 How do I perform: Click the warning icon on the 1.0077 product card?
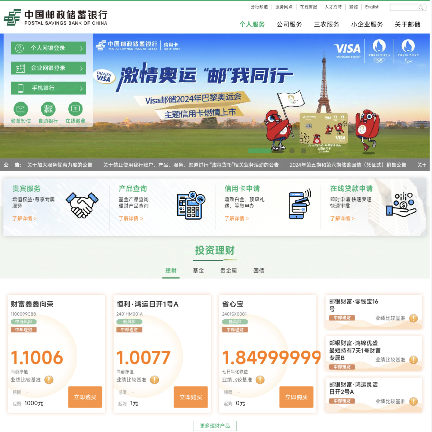[154, 379]
